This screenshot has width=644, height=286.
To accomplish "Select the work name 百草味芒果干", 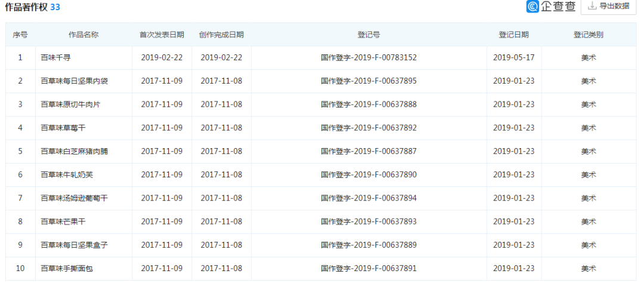I will (63, 222).
